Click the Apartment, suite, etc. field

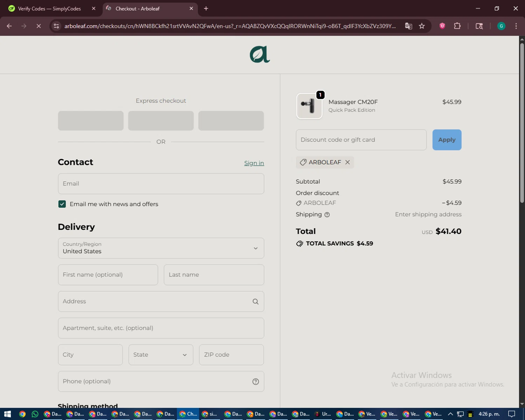[161, 328]
